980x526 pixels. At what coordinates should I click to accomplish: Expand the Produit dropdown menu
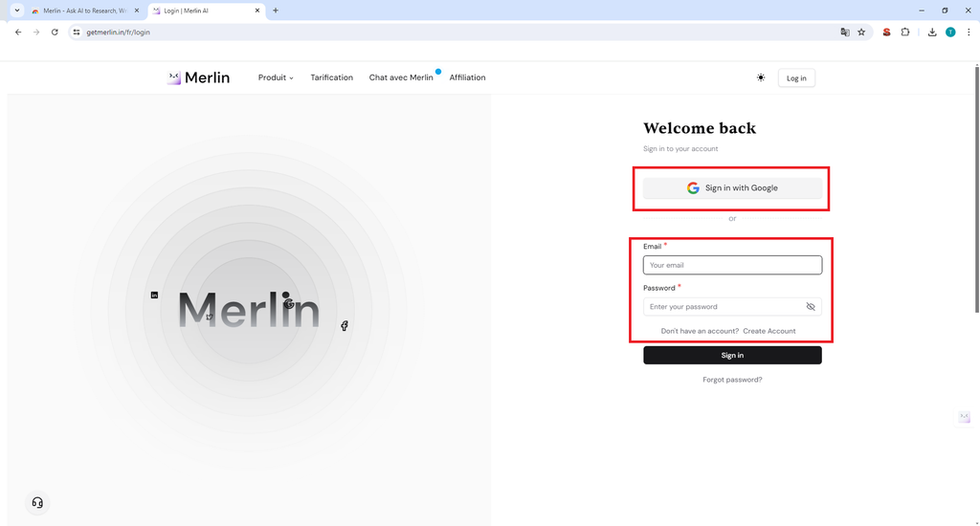click(276, 77)
